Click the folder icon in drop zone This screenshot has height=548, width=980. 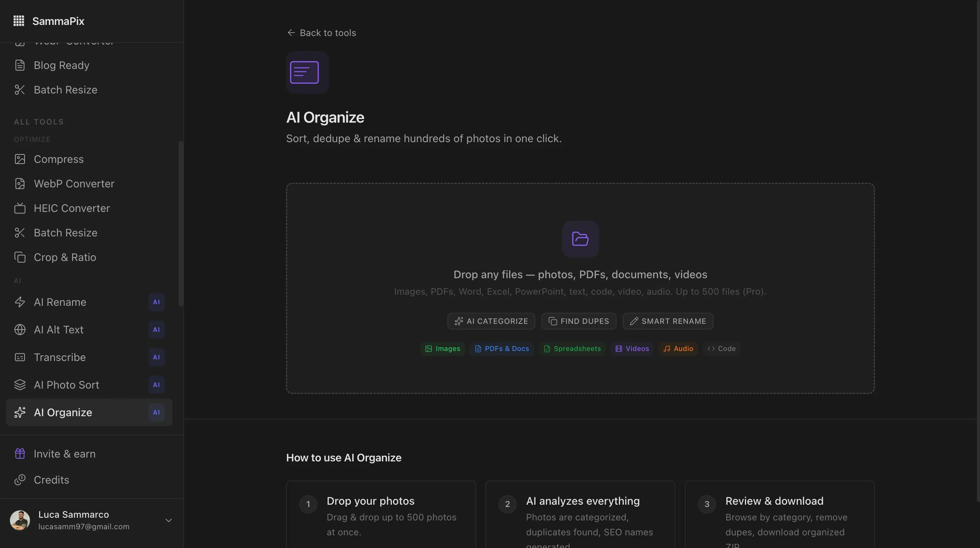click(x=580, y=239)
